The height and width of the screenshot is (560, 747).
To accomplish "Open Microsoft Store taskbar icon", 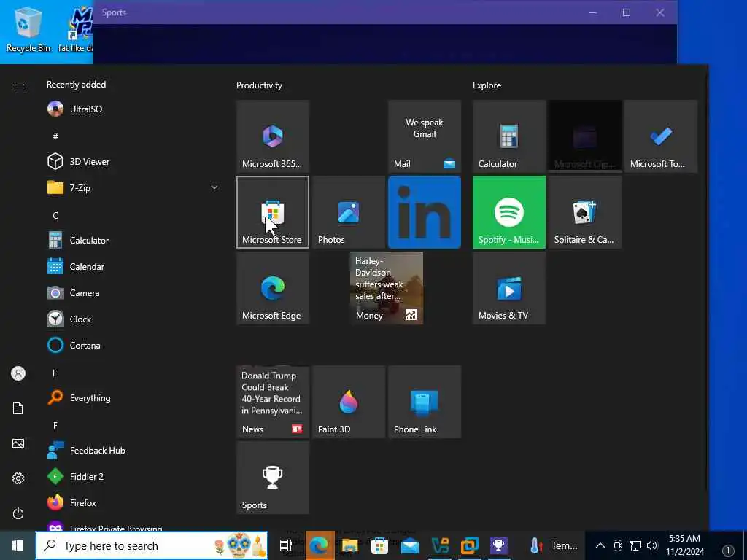I will [379, 545].
